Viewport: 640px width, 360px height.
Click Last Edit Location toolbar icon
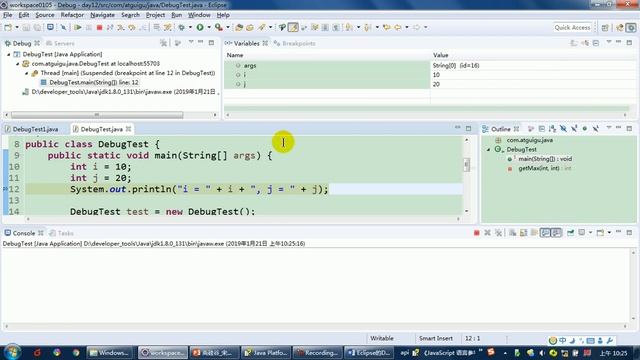coord(387,27)
